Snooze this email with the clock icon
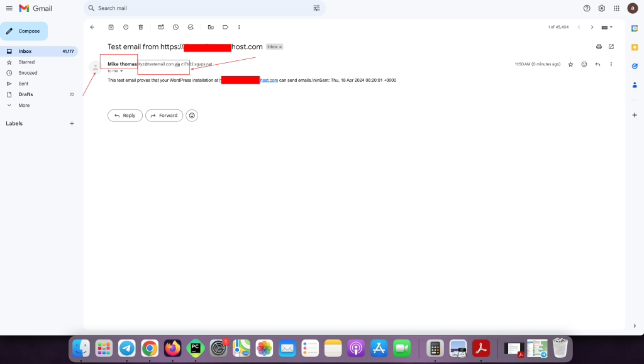Viewport: 644px width, 364px height. coord(175,27)
